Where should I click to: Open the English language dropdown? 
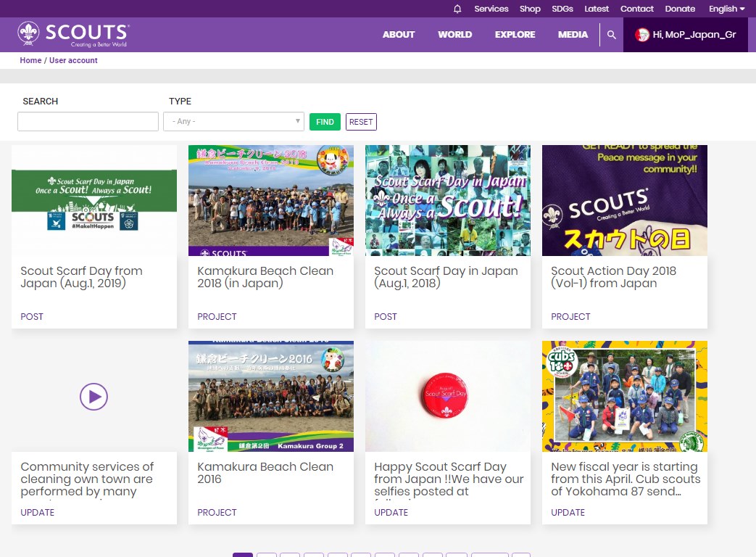[726, 9]
